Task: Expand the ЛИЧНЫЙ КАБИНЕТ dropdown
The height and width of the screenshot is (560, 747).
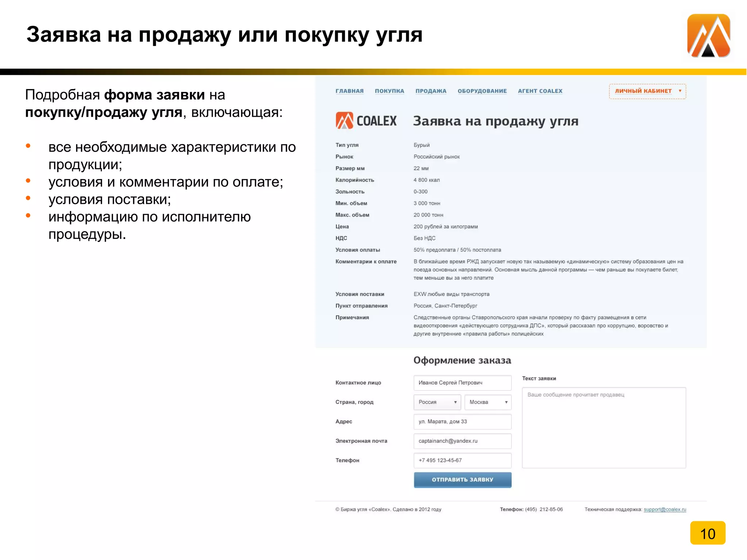Action: point(647,91)
